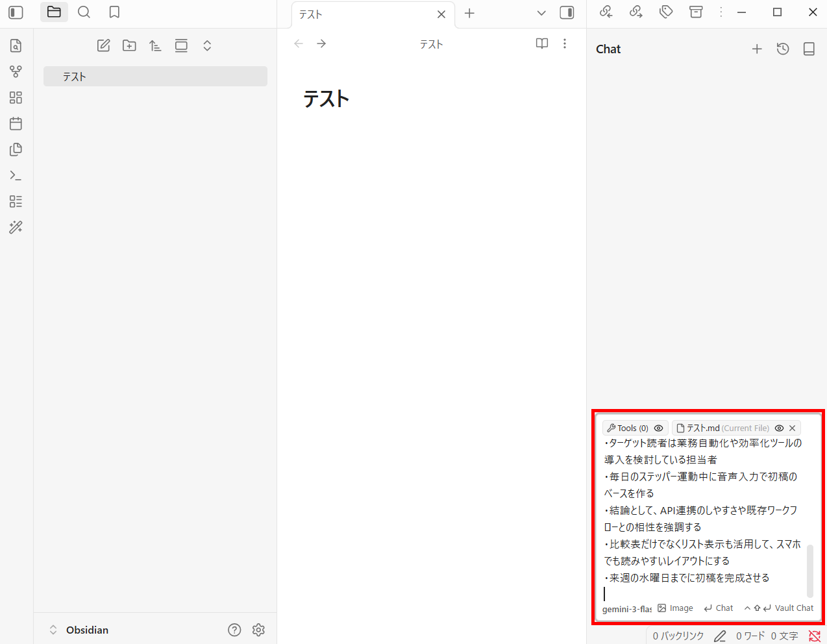Close the テスト tab
The height and width of the screenshot is (644, 827).
(x=441, y=14)
